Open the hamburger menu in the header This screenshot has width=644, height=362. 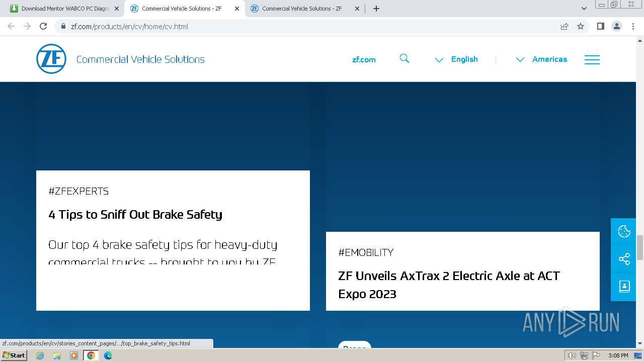click(x=592, y=59)
